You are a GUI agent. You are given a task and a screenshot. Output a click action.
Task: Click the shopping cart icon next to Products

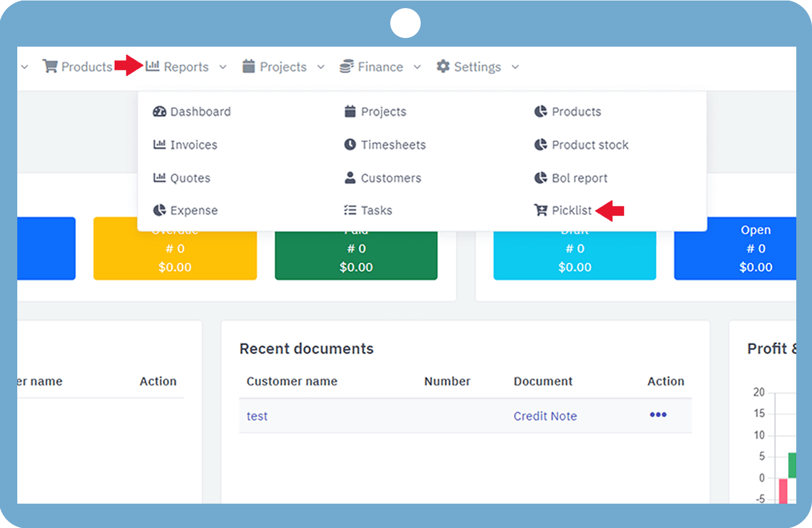51,66
